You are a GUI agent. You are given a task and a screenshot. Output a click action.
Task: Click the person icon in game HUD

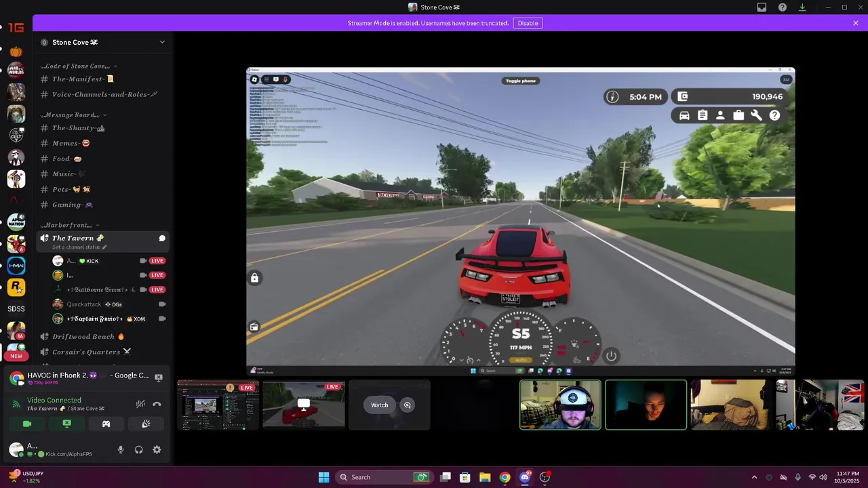click(x=720, y=116)
